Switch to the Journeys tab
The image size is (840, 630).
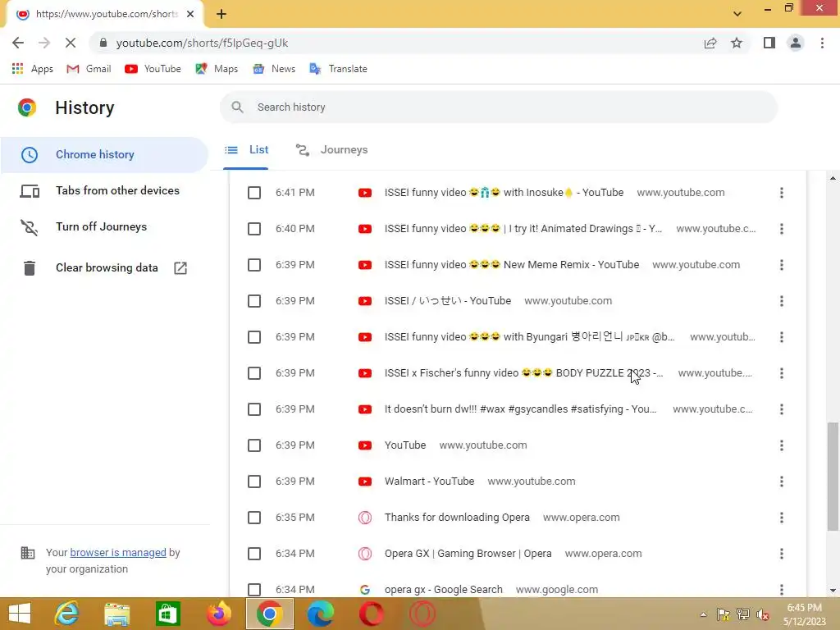tap(331, 150)
